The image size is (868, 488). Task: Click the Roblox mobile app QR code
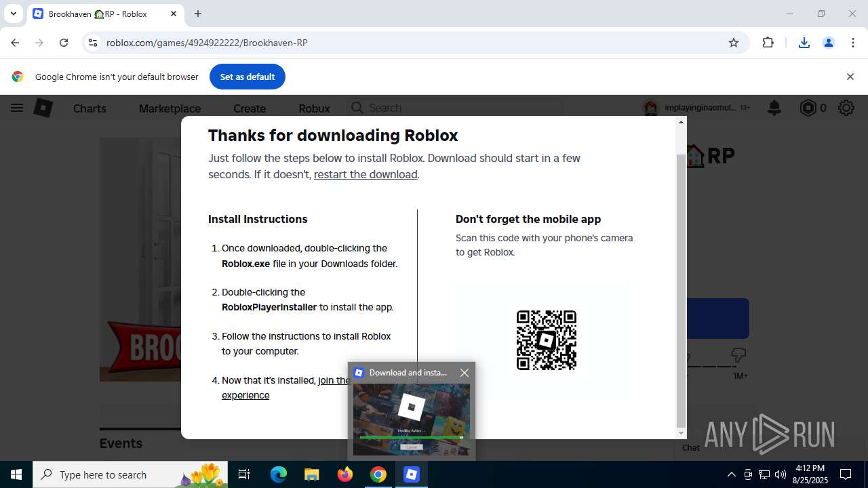coord(547,340)
